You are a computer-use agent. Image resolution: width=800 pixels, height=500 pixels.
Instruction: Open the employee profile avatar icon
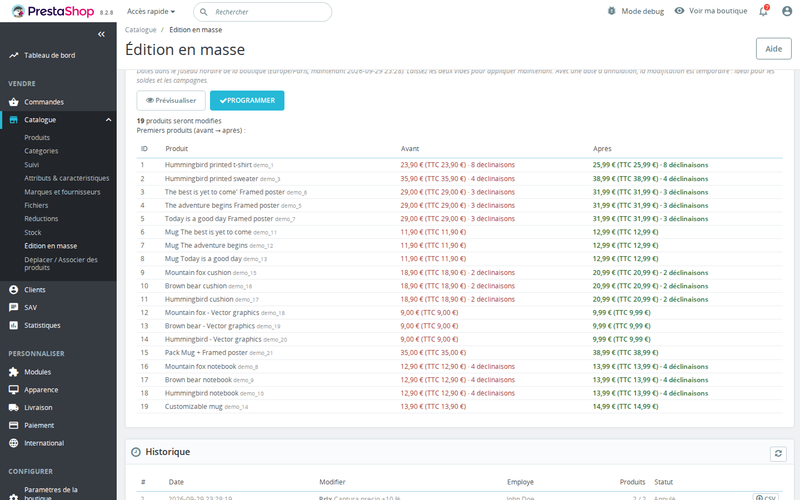click(787, 11)
